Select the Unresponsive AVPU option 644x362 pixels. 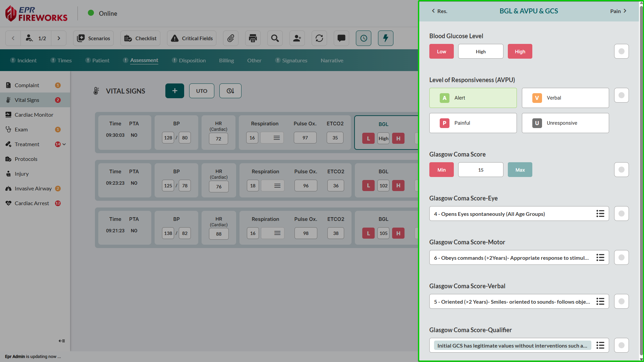tap(565, 123)
